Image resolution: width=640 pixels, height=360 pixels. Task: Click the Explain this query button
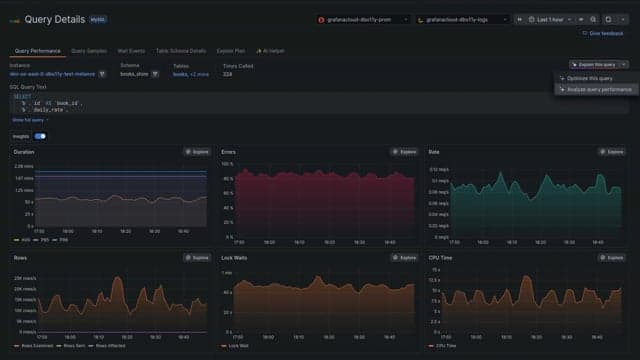tap(595, 65)
